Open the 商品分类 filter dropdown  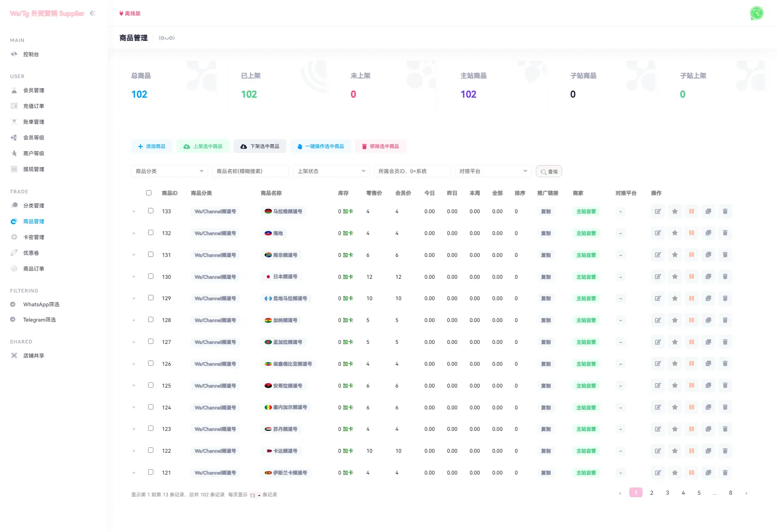(x=169, y=171)
